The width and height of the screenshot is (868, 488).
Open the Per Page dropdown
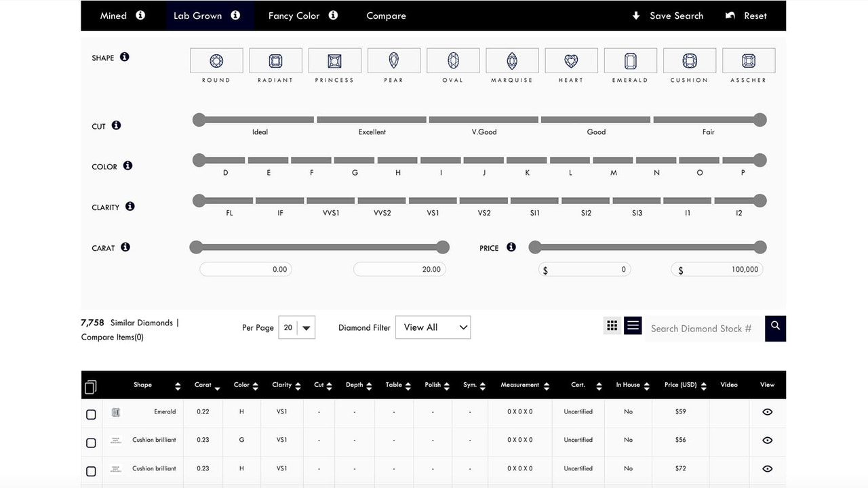coord(297,327)
